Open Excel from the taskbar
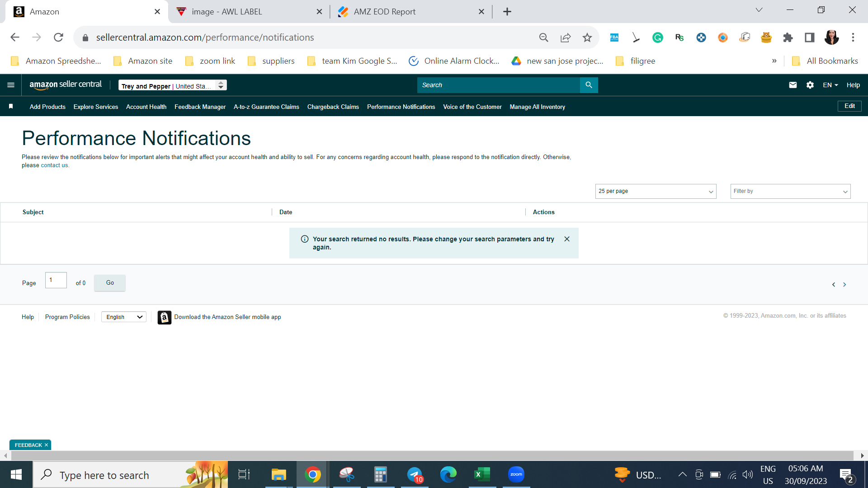Viewport: 868px width, 488px height. point(482,474)
